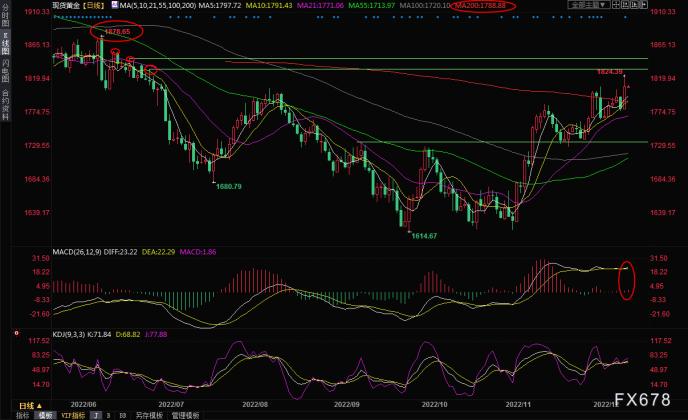
Task: Click the right KDJ axis 83.25 label
Action: (x=659, y=355)
